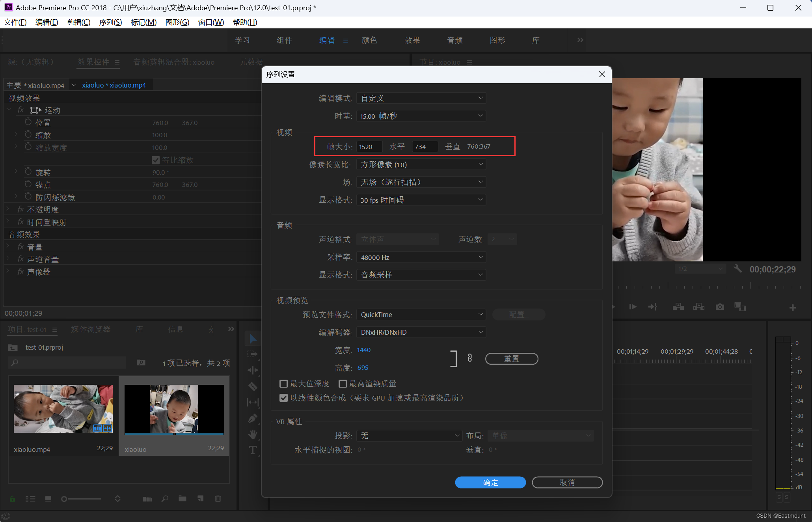The width and height of the screenshot is (812, 522).
Task: Click the 重置 reset button
Action: pyautogui.click(x=511, y=359)
